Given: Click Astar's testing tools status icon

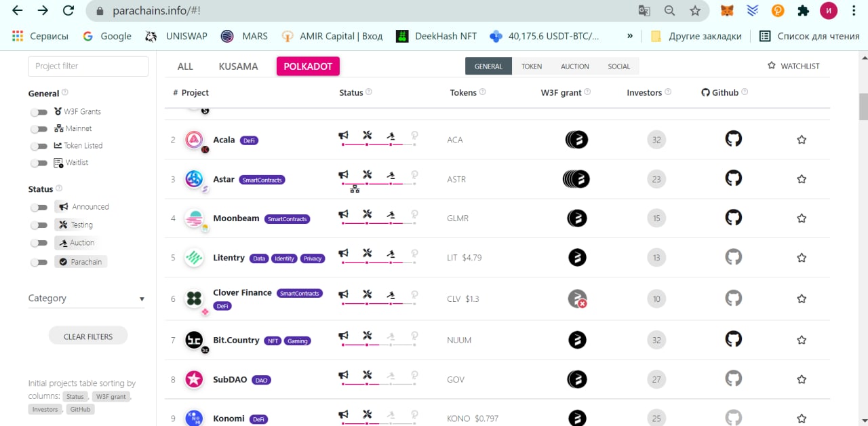Looking at the screenshot, I should tap(367, 175).
